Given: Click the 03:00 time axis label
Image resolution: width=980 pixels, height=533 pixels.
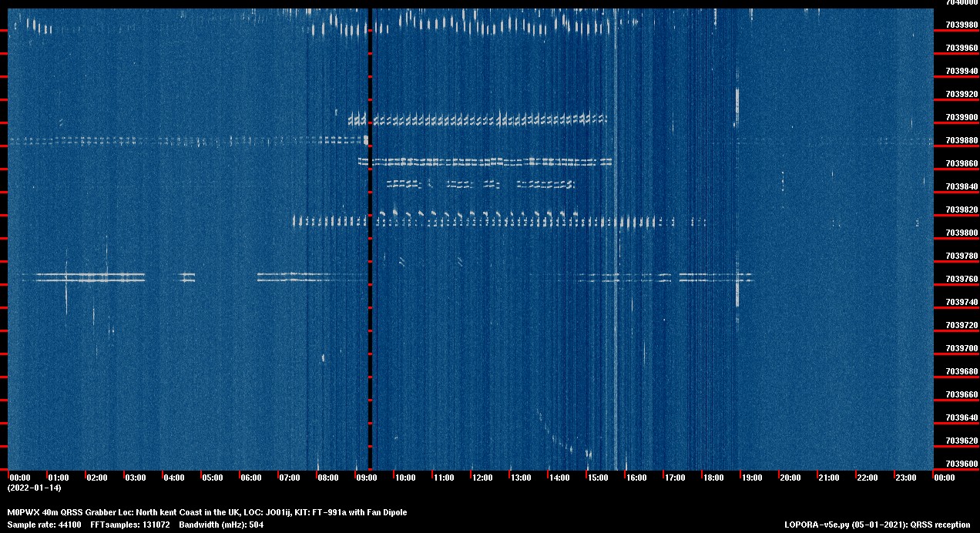Looking at the screenshot, I should tap(136, 478).
